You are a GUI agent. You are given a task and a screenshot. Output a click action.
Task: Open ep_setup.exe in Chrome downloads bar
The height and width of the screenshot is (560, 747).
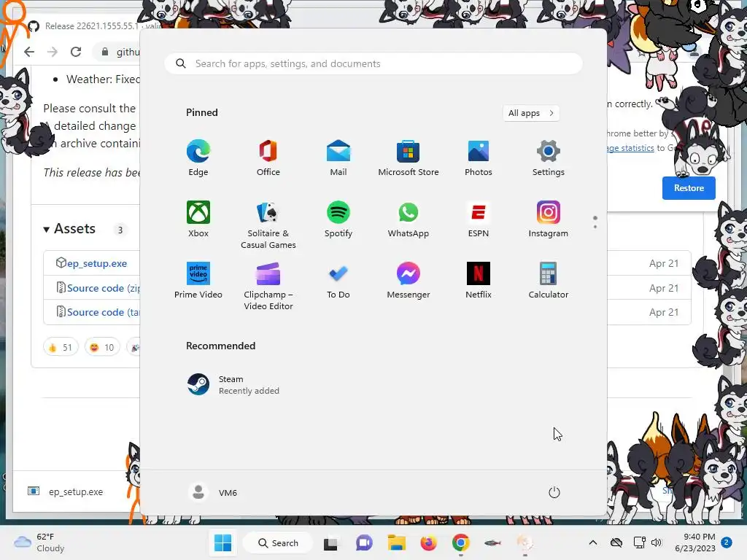65,492
